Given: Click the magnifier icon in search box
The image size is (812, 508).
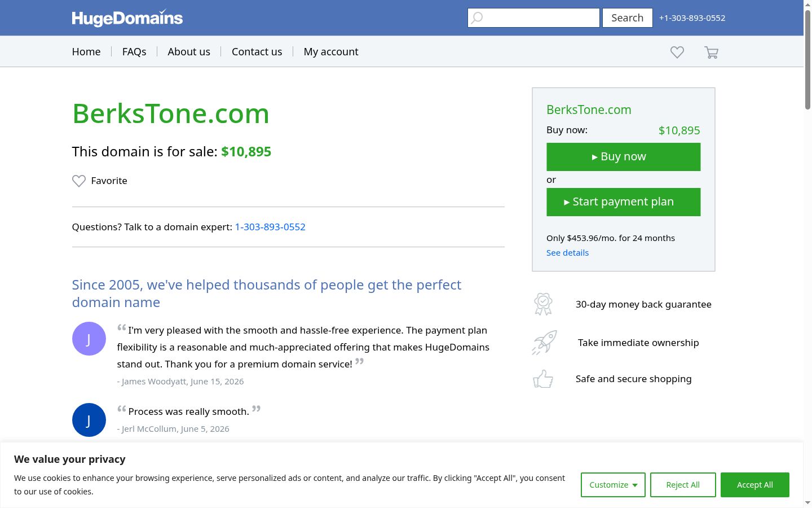Looking at the screenshot, I should tap(477, 18).
